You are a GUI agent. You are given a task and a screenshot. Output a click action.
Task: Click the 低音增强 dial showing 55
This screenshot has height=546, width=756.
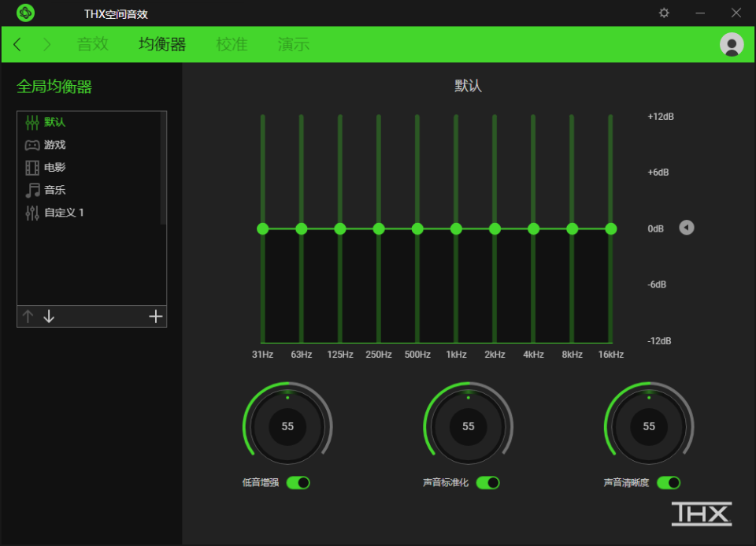(x=287, y=426)
